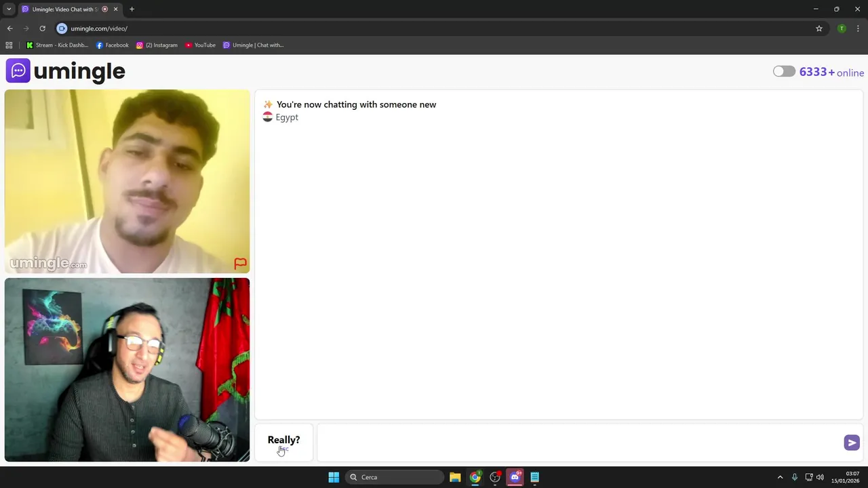
Task: Open the YouTube bookmark
Action: 200,45
